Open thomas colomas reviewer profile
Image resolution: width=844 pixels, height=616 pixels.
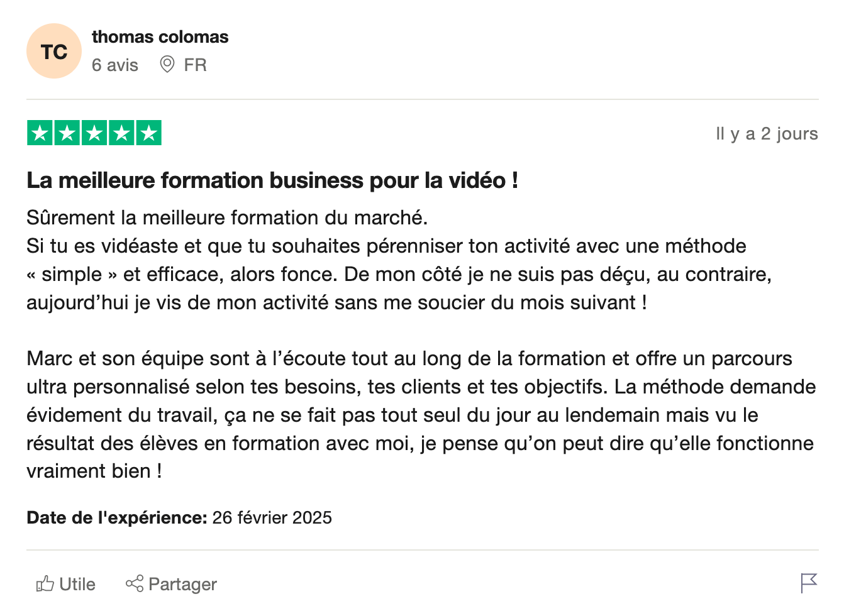click(x=160, y=37)
